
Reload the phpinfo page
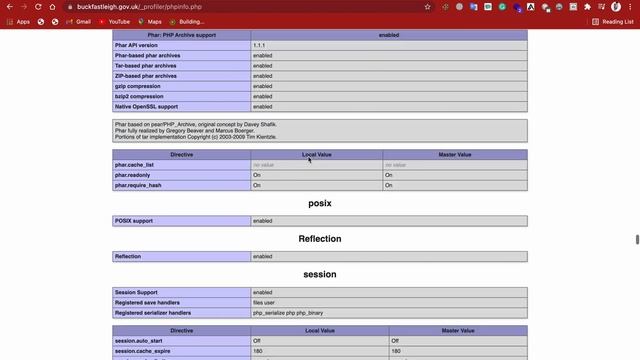click(38, 7)
